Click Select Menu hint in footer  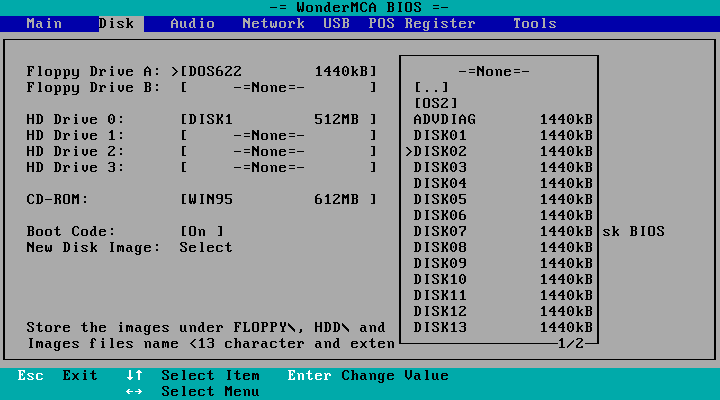pos(210,391)
